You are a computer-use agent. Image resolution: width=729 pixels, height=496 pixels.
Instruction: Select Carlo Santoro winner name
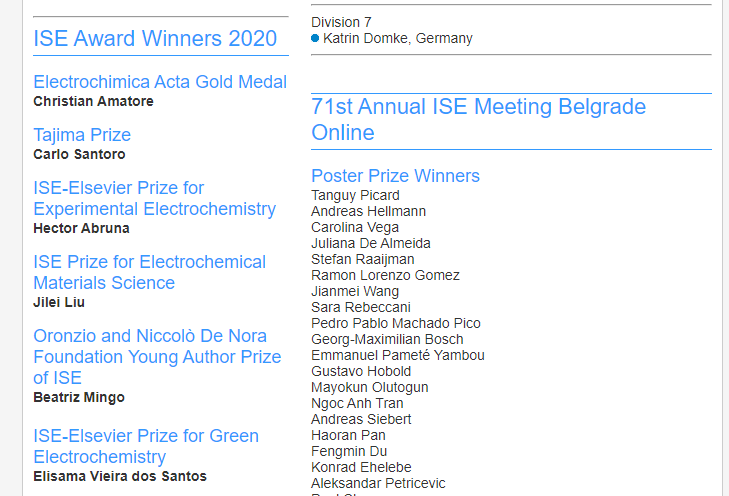[x=80, y=154]
